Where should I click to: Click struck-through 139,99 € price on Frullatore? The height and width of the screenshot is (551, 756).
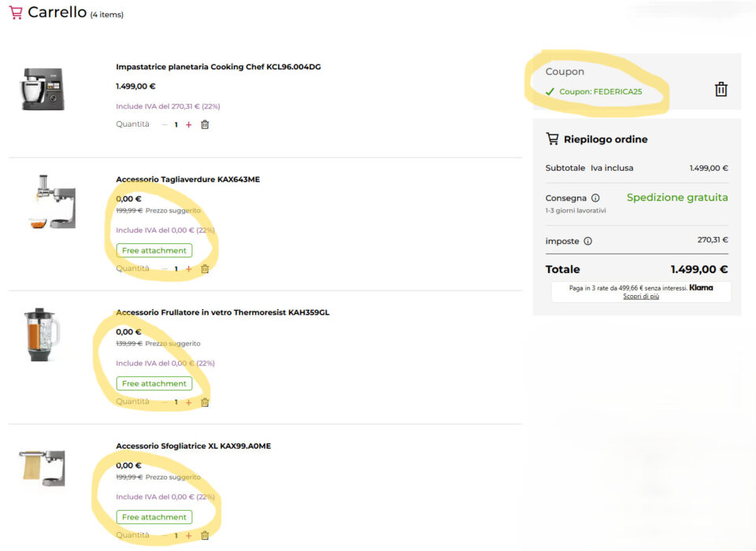coord(129,344)
